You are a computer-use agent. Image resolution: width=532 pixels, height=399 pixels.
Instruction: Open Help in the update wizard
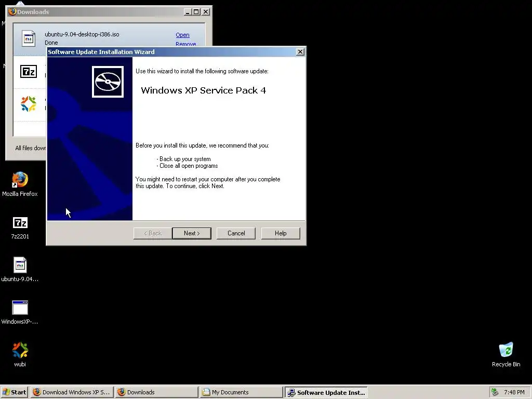(281, 233)
